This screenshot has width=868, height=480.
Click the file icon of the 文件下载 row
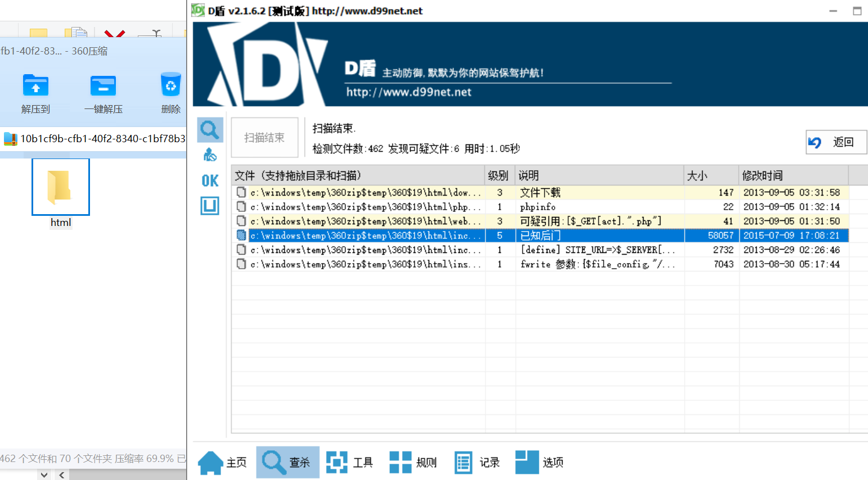point(241,192)
